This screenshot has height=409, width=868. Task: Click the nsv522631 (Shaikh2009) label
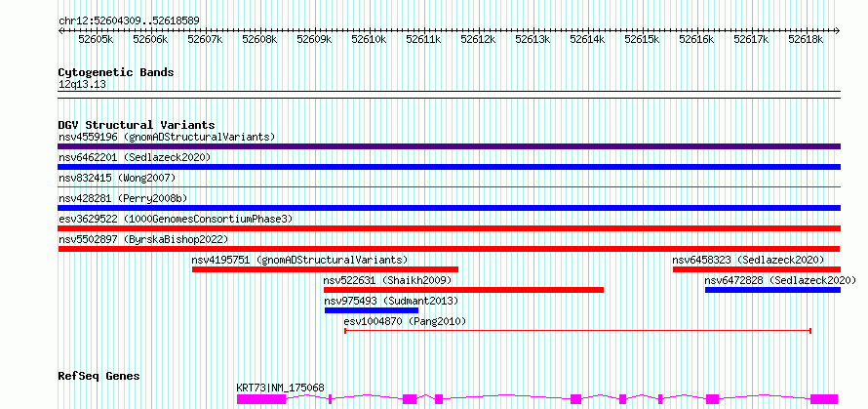[387, 280]
